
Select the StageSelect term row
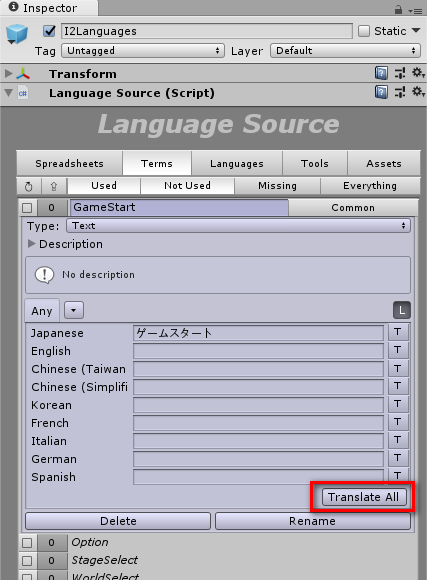click(x=218, y=560)
